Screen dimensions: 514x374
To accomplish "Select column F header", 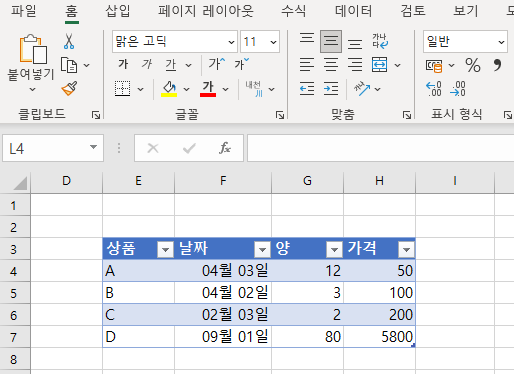I will [x=223, y=181].
